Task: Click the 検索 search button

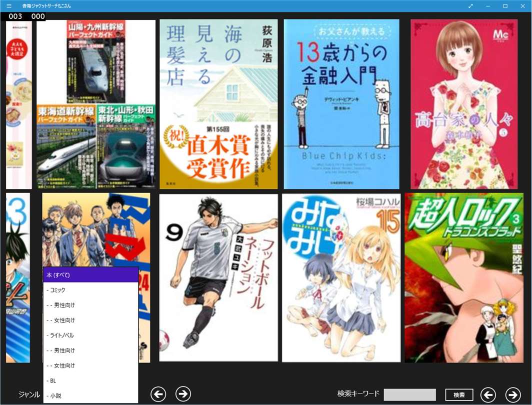Action: coord(459,395)
